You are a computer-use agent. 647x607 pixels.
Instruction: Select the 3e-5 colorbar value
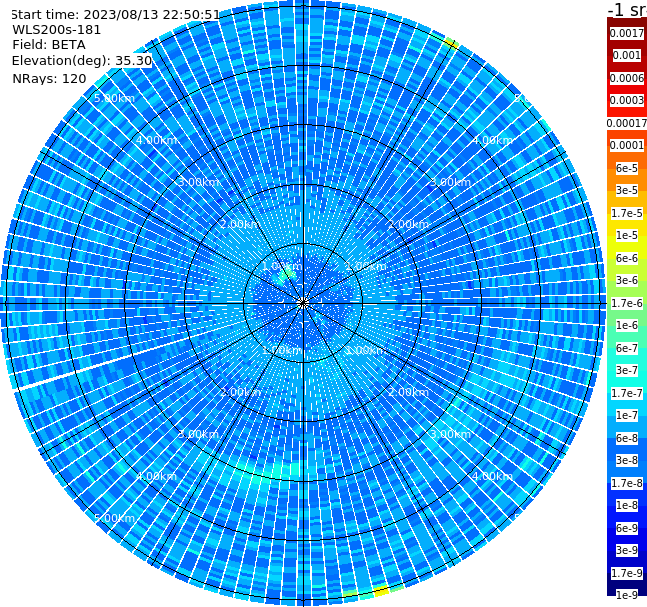click(x=626, y=190)
